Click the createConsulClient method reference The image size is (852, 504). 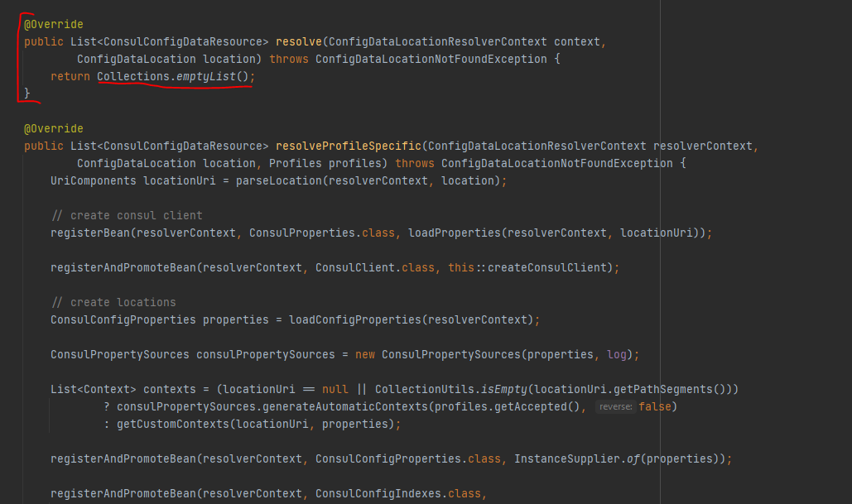coord(547,268)
